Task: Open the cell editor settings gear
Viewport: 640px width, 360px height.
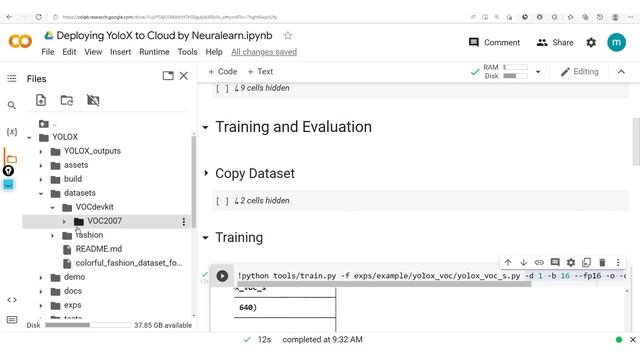Action: pos(571,262)
